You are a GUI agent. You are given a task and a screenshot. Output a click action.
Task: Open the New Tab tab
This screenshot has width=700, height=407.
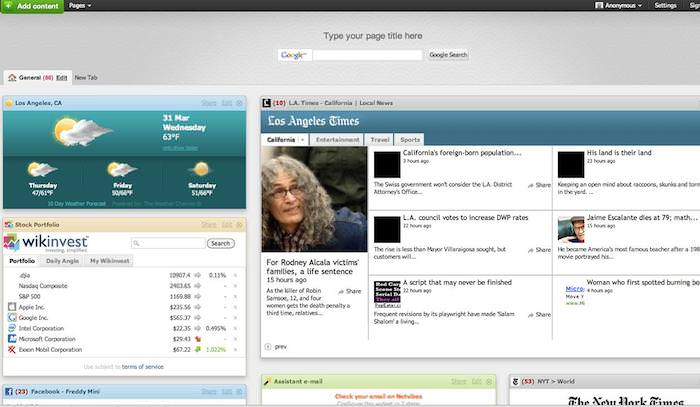[x=86, y=78]
